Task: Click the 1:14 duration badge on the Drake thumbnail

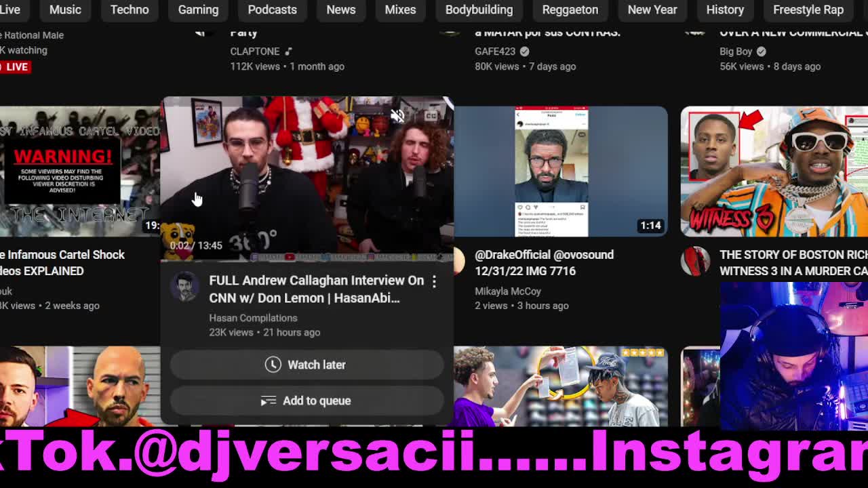Action: click(650, 225)
